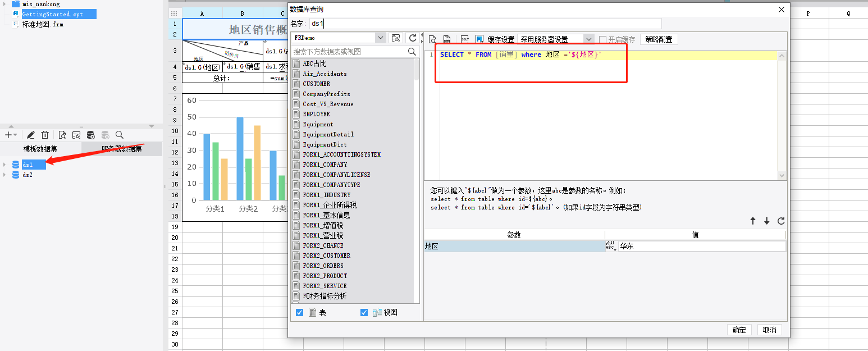868x351 pixels.
Task: Click the select-all corner icon of the spreadsheet
Action: [x=175, y=13]
